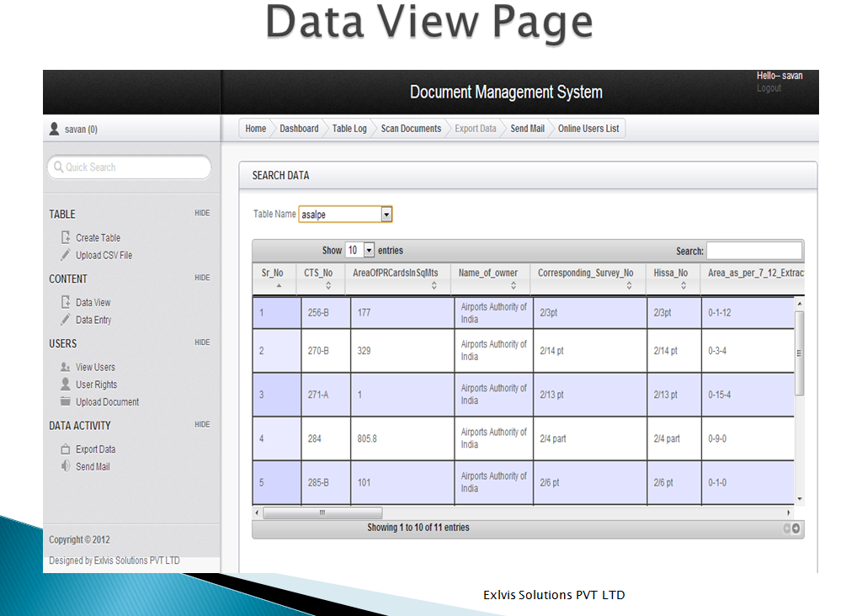The width and height of the screenshot is (862, 616).
Task: Hide the DATA ACTIVITY sidebar section
Action: pyautogui.click(x=202, y=425)
